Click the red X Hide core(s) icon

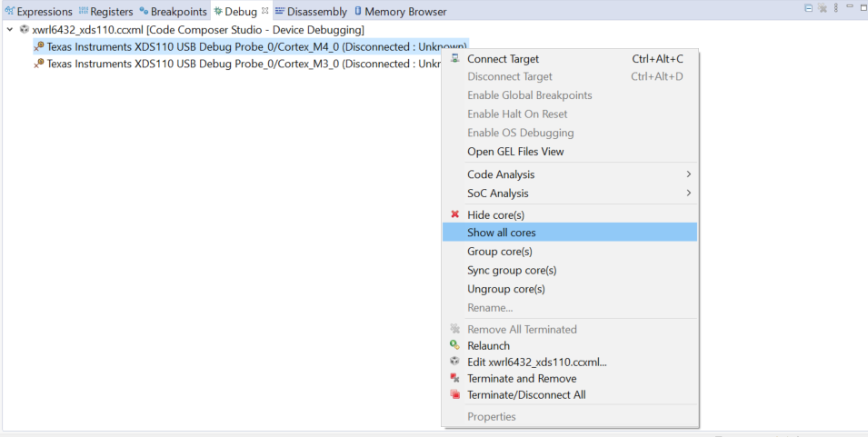(455, 214)
